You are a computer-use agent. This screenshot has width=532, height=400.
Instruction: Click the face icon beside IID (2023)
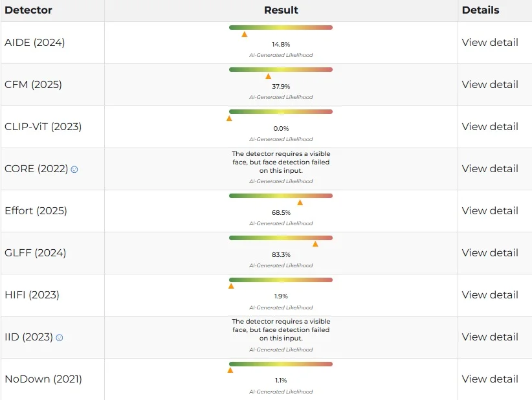coord(60,338)
